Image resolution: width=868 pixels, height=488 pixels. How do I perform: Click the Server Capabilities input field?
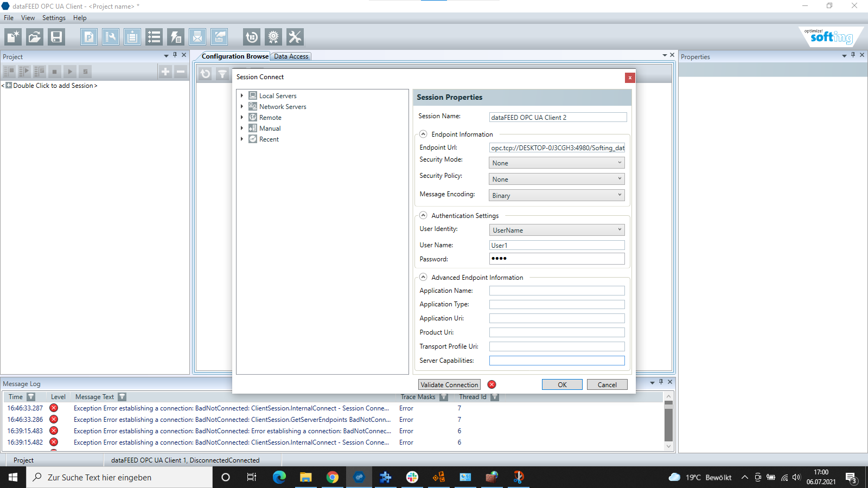tap(557, 361)
